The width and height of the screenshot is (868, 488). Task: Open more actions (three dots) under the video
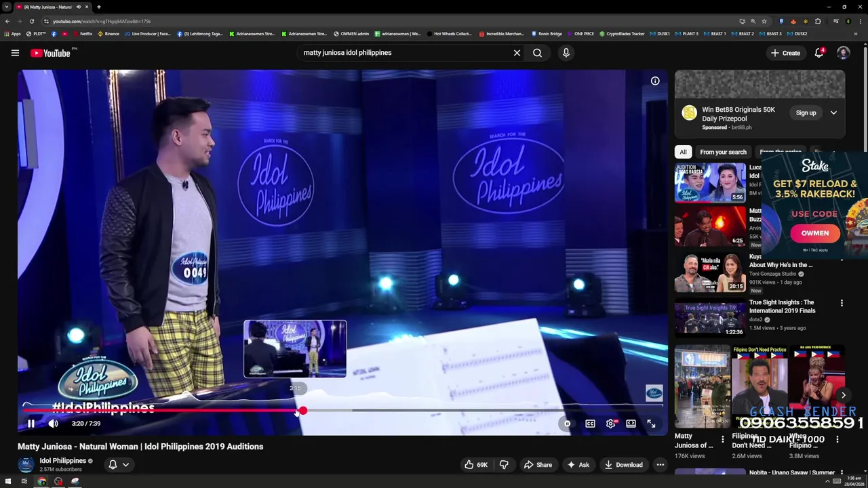[660, 465]
